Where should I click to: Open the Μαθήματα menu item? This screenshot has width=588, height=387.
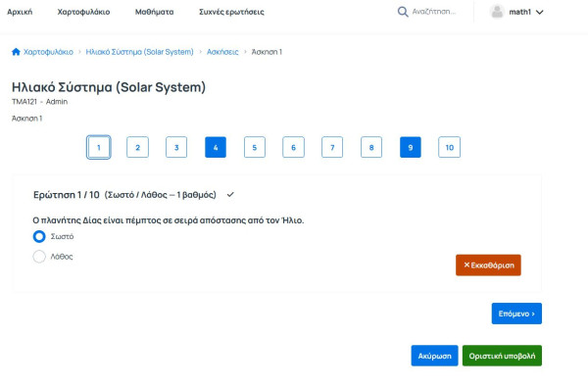coord(154,12)
